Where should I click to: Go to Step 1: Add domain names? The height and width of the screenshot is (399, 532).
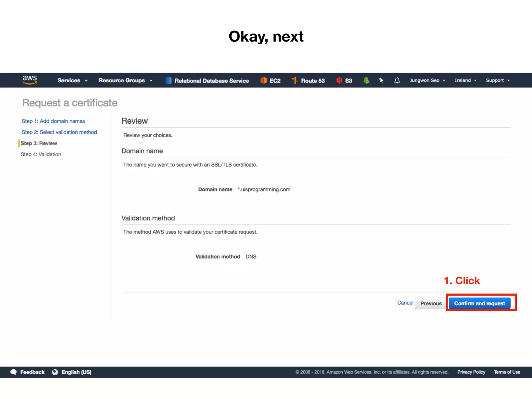(53, 121)
